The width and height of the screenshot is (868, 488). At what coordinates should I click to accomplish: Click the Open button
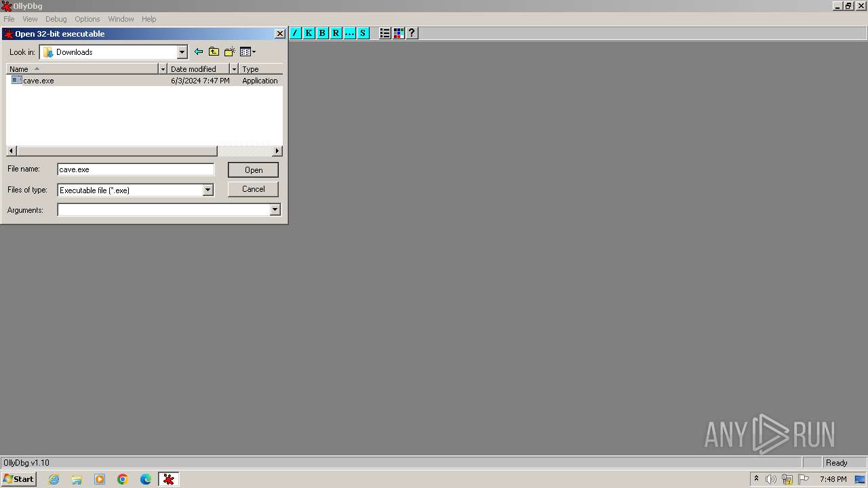[253, 170]
